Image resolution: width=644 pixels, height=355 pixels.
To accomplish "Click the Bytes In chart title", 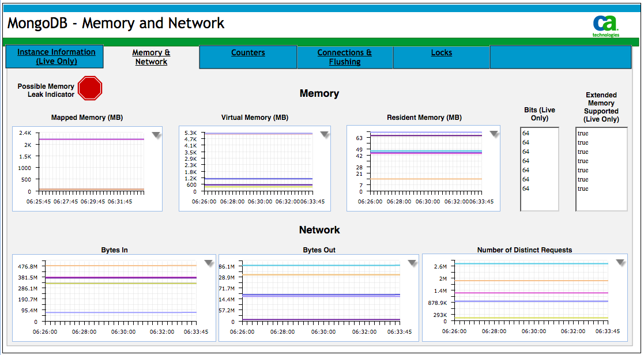I will tap(114, 250).
